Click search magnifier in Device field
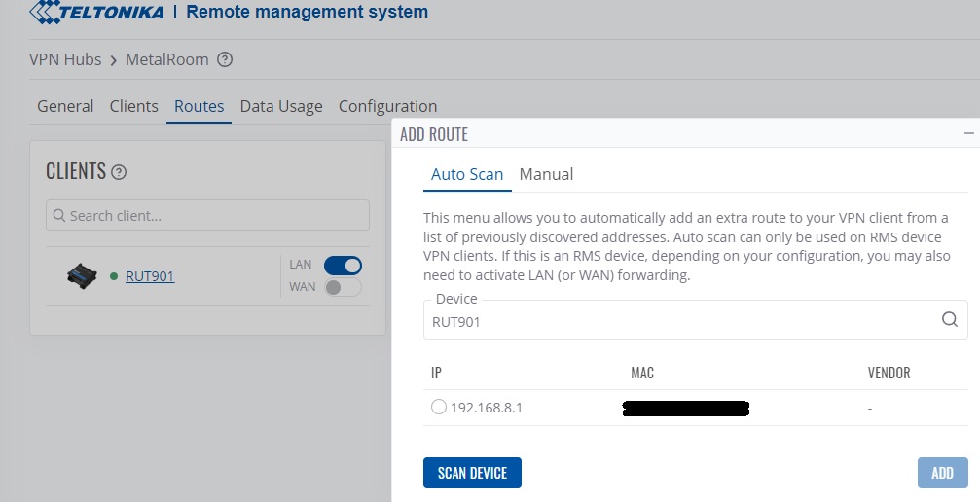 (x=950, y=319)
